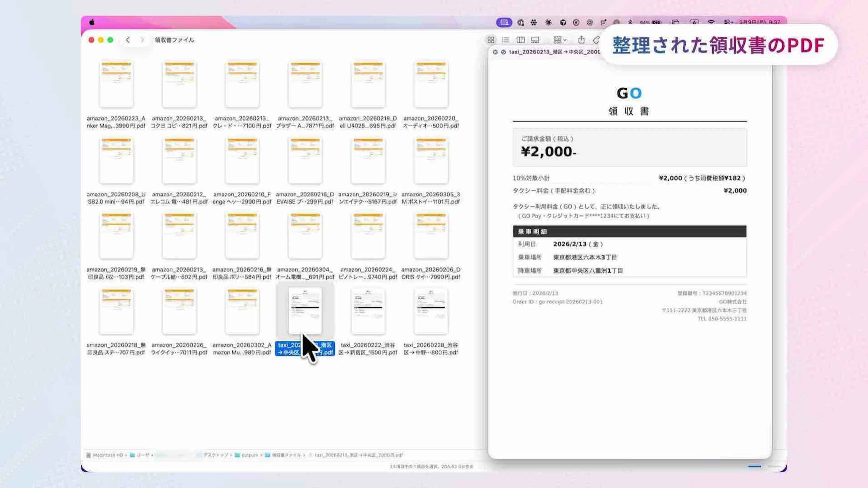Switch Finder to gallery view
Viewport: 868px width, 488px height.
pos(535,40)
